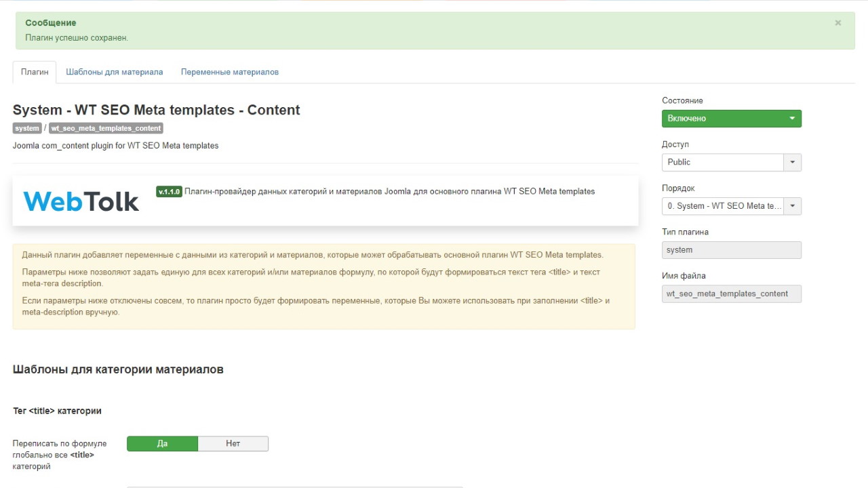Click the '0. System - WT SEO Meta' order box
This screenshot has width=868, height=488.
click(x=723, y=206)
